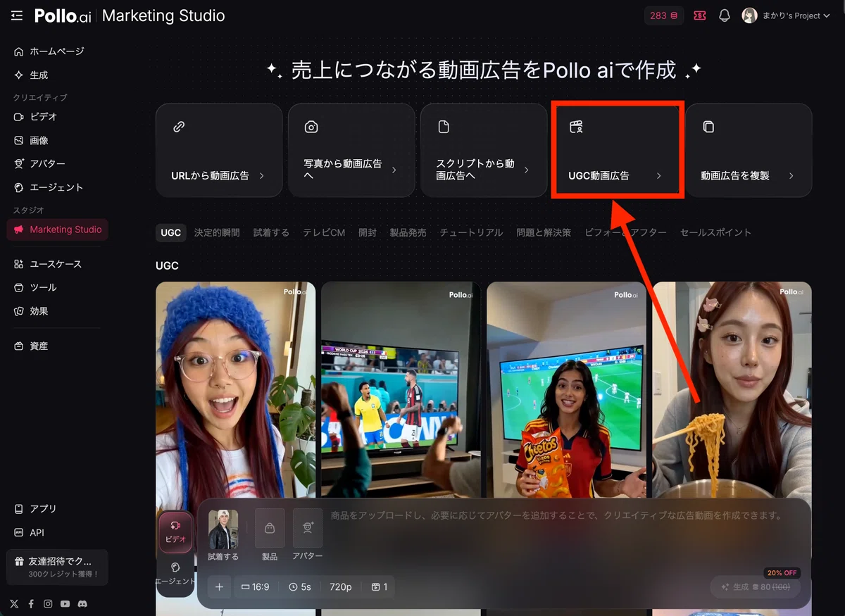The width and height of the screenshot is (845, 616).
Task: Open the notifications bell
Action: [725, 15]
